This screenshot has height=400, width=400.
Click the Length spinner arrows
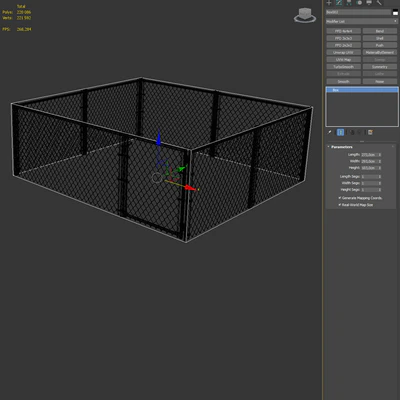(380, 155)
